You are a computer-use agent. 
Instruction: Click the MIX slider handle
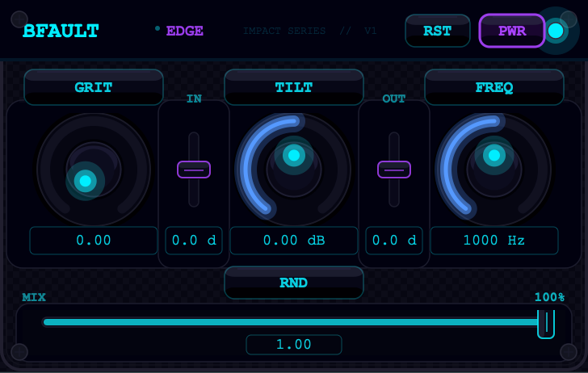click(546, 322)
